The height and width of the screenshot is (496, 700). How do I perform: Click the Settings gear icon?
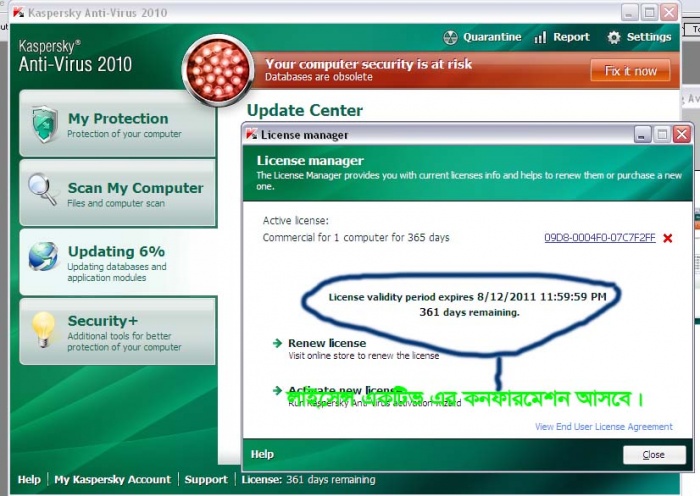point(614,38)
